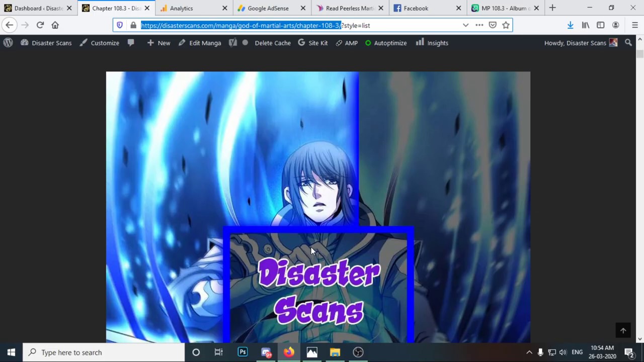Open the New content menu
The height and width of the screenshot is (362, 644).
click(x=158, y=43)
